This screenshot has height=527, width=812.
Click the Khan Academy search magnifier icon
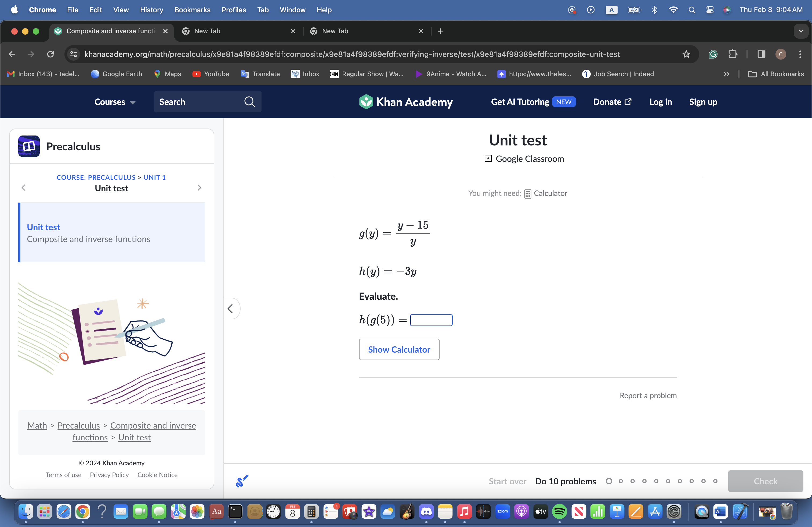tap(249, 102)
